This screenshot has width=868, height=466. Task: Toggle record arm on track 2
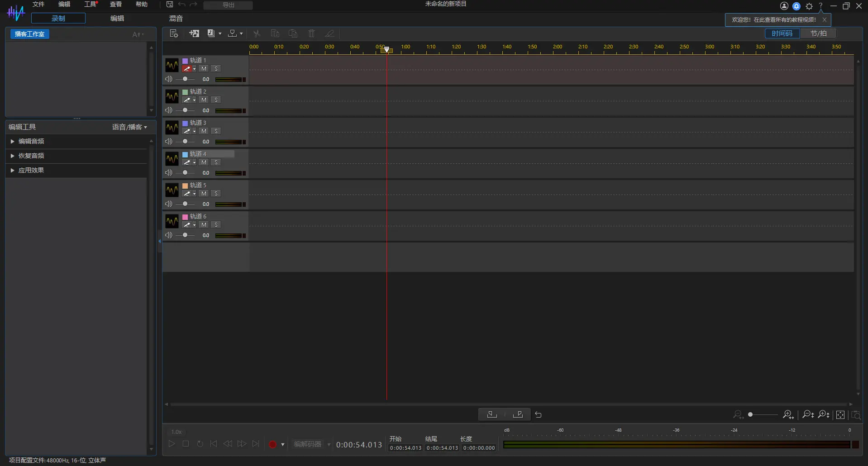tap(186, 100)
